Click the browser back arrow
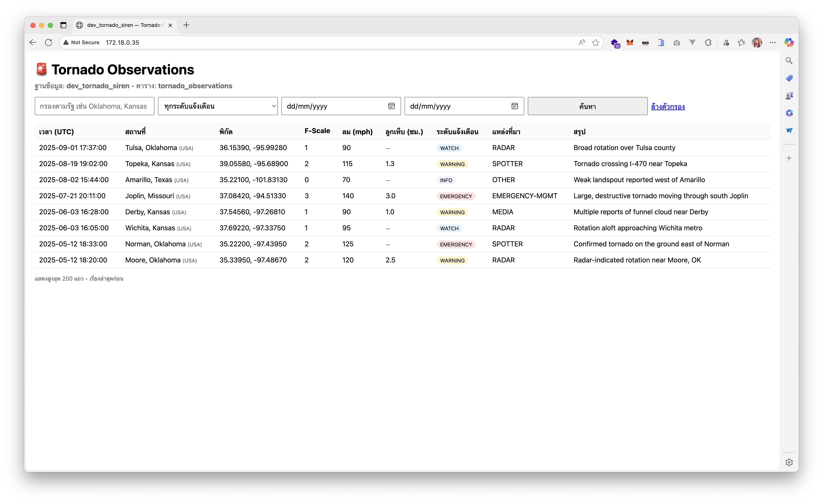The image size is (823, 504). (x=33, y=43)
